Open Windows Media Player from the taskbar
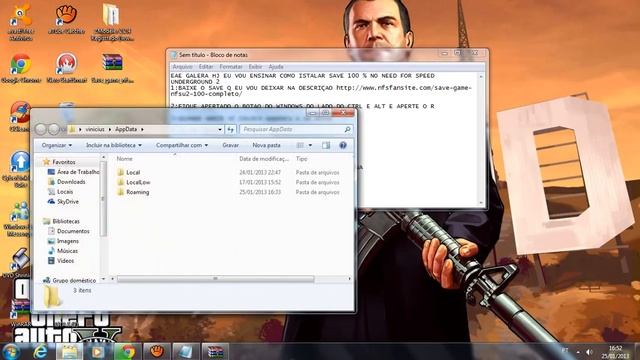Image resolution: width=640 pixels, height=360 pixels. tap(98, 351)
